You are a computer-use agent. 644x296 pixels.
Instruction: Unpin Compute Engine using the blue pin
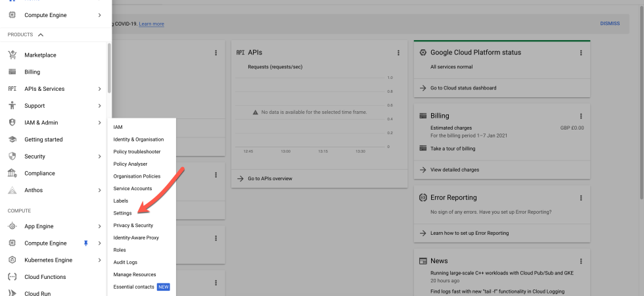pos(86,243)
